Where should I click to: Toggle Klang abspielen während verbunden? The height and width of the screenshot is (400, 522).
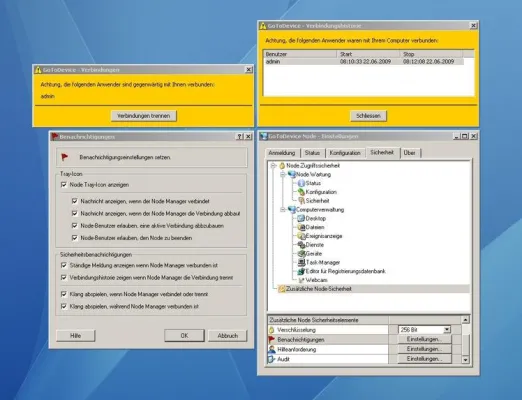64,306
